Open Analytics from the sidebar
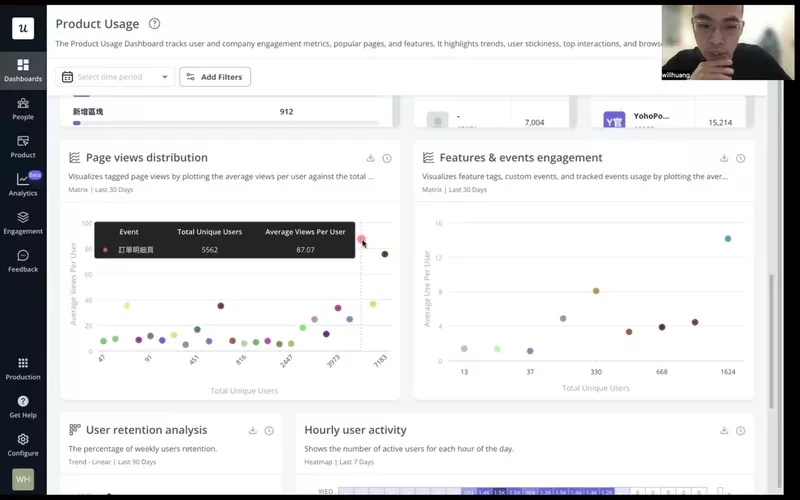800x500 pixels. coord(22,185)
